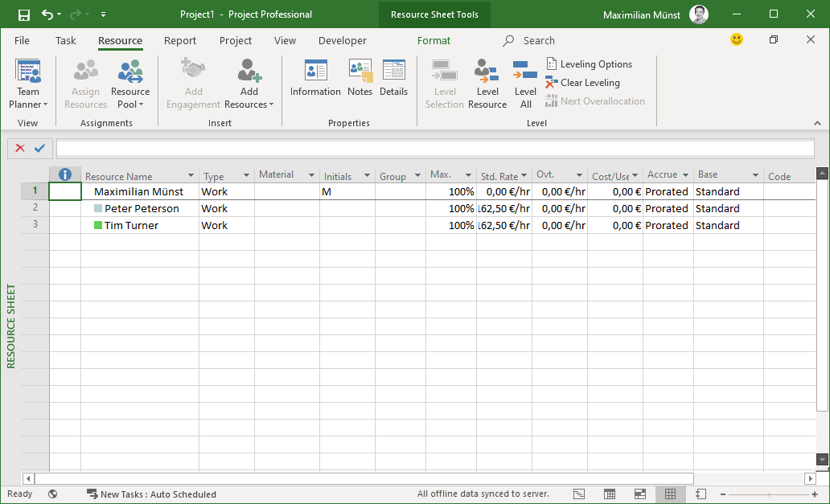The height and width of the screenshot is (504, 830).
Task: Open the Undo history dropdown arrow
Action: coord(59,14)
